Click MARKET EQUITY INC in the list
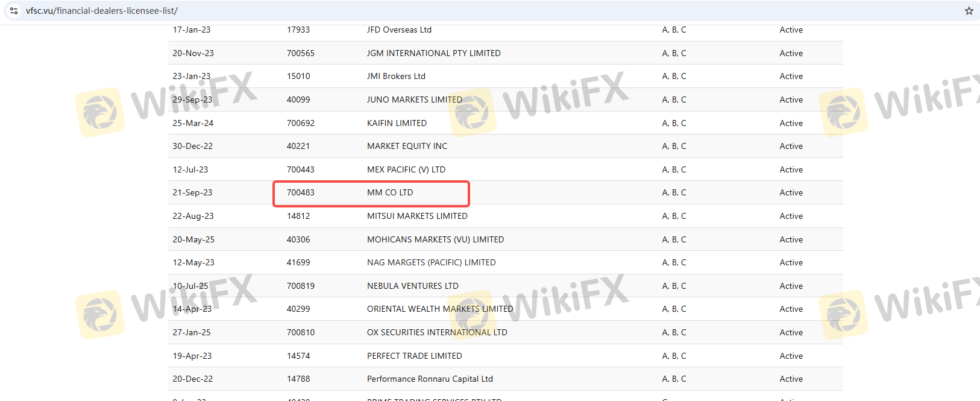The width and height of the screenshot is (980, 401). 407,147
